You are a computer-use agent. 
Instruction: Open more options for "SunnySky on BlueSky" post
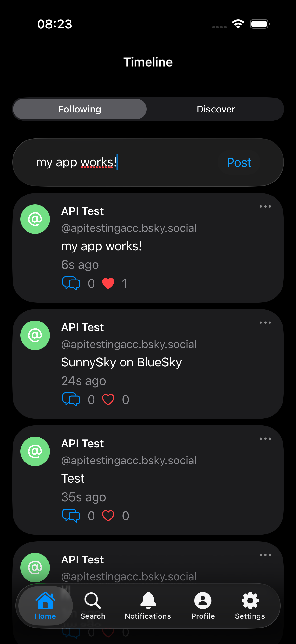point(265,322)
